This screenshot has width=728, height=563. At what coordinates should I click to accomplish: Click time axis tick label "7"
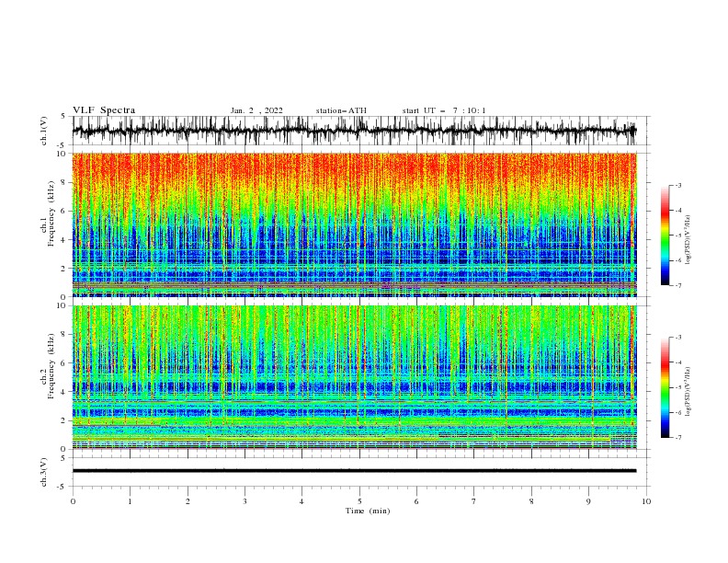(x=474, y=501)
